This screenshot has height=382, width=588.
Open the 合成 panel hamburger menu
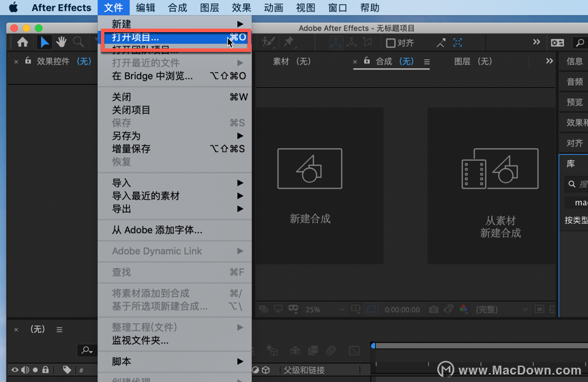coord(427,61)
